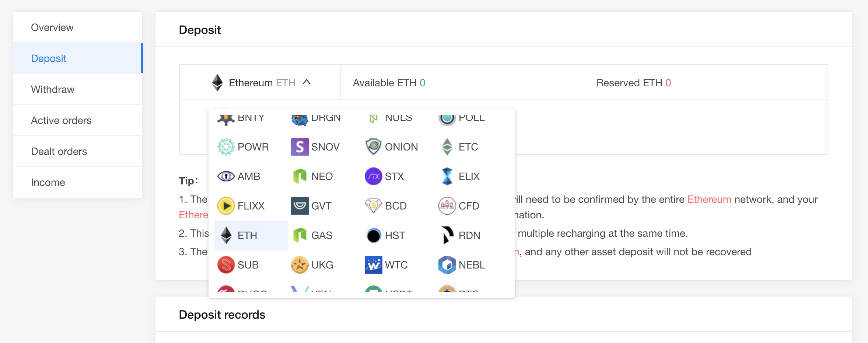The width and height of the screenshot is (868, 343).
Task: Select ETH from the coin list
Action: pos(247,235)
